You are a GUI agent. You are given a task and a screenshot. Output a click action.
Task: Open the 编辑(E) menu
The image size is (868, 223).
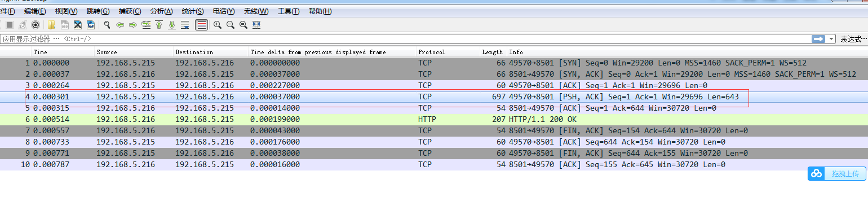pyautogui.click(x=36, y=11)
